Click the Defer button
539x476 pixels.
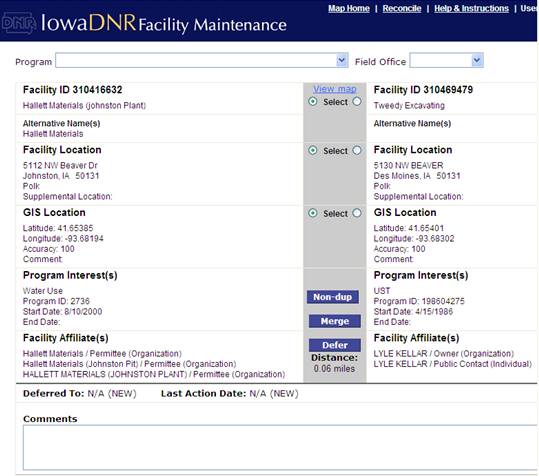coord(334,345)
